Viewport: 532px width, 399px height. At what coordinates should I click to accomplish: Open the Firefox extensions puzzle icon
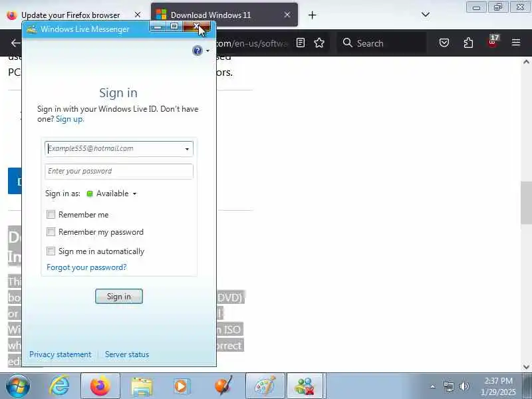468,43
